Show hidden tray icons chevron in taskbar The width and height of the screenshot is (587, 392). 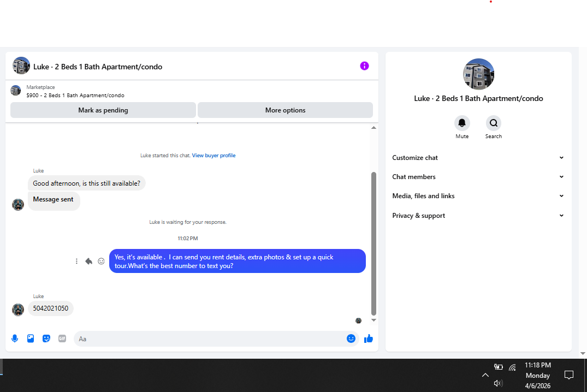point(485,375)
